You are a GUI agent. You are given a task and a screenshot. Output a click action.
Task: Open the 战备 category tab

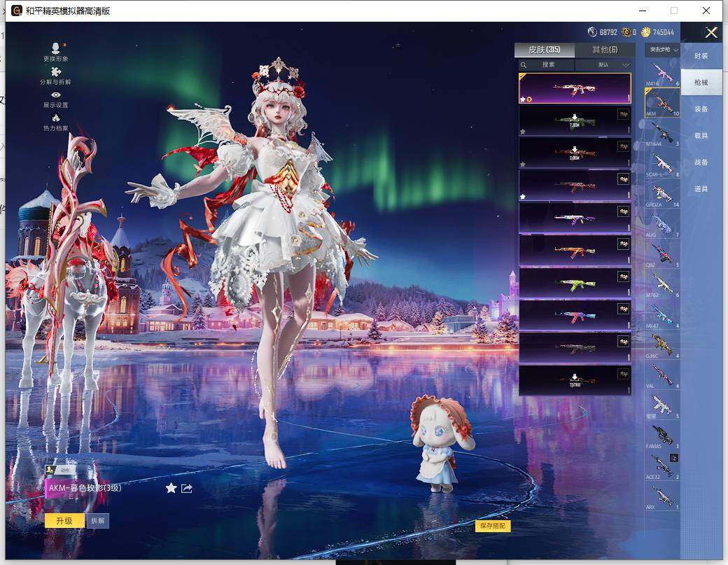pyautogui.click(x=701, y=162)
